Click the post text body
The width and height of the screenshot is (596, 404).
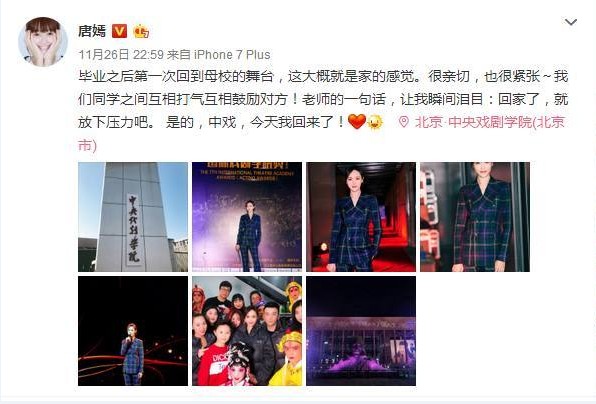323,100
